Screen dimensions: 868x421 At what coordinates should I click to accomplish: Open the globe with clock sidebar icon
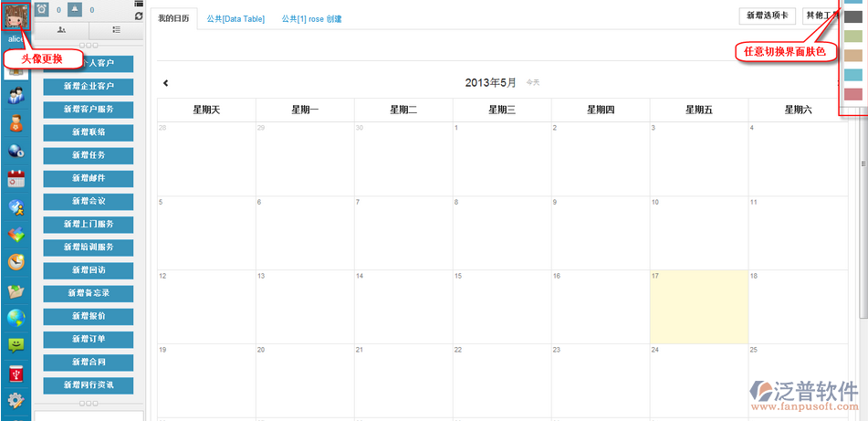point(16,151)
